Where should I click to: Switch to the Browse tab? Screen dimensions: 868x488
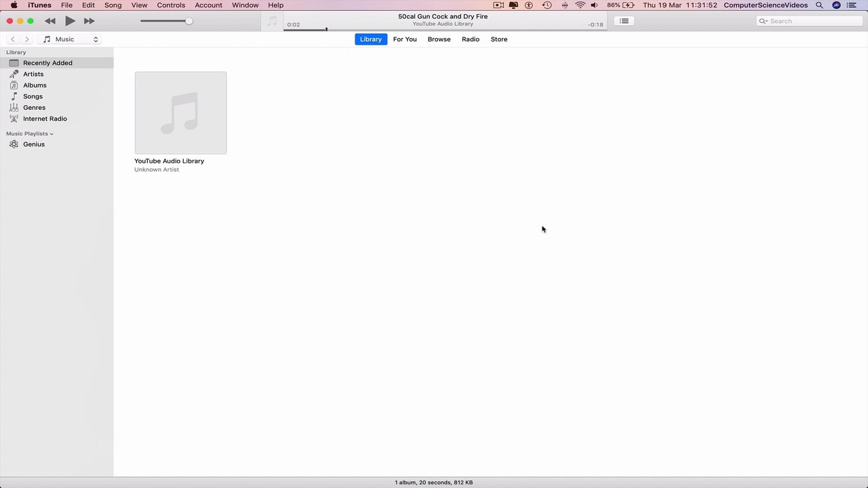[439, 39]
